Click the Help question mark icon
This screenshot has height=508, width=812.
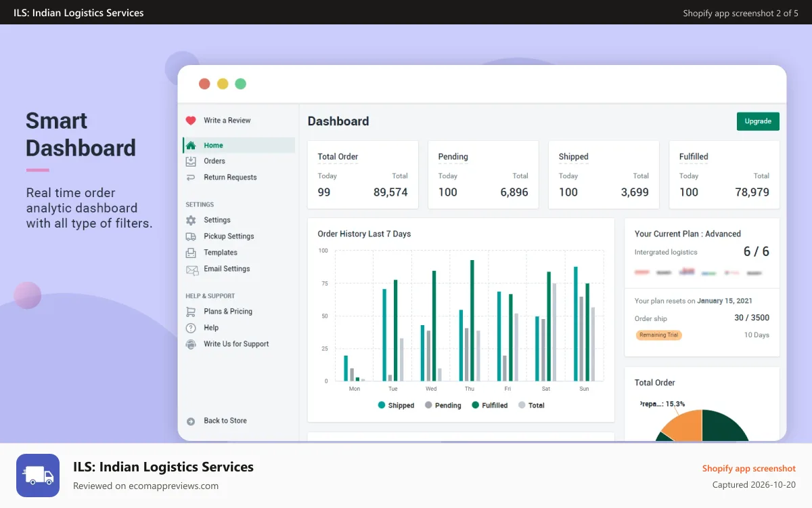point(191,328)
